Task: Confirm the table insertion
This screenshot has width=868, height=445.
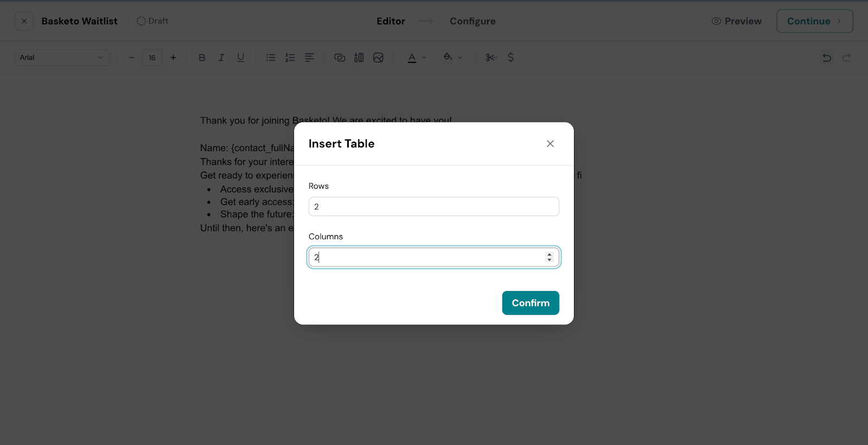Action: click(x=530, y=303)
